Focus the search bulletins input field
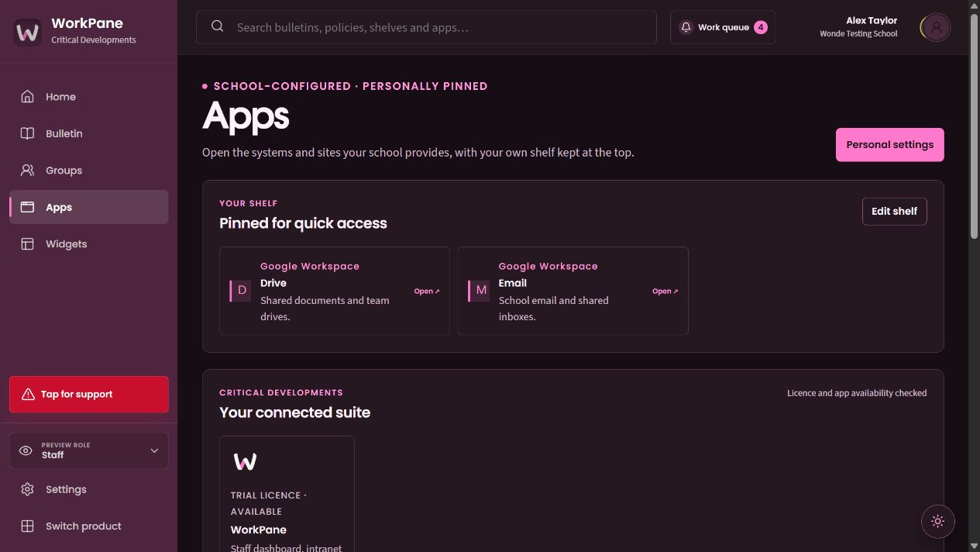Image resolution: width=980 pixels, height=552 pixels. 426,27
